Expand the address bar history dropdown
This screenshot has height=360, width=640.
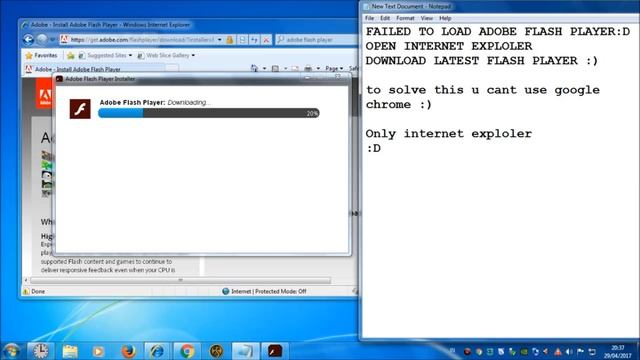pyautogui.click(x=220, y=40)
